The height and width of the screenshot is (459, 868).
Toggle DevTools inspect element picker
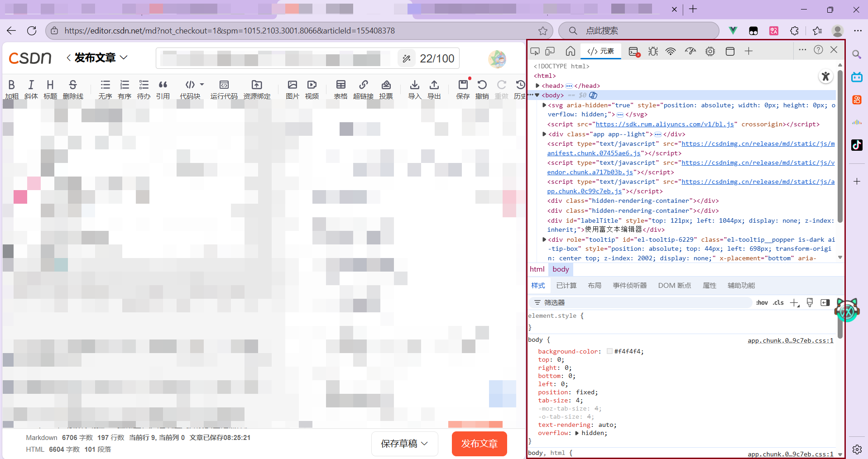(x=535, y=51)
